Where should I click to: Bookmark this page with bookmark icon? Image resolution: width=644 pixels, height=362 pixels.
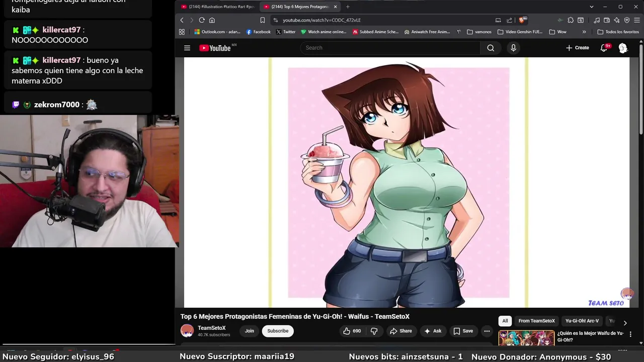[262, 20]
